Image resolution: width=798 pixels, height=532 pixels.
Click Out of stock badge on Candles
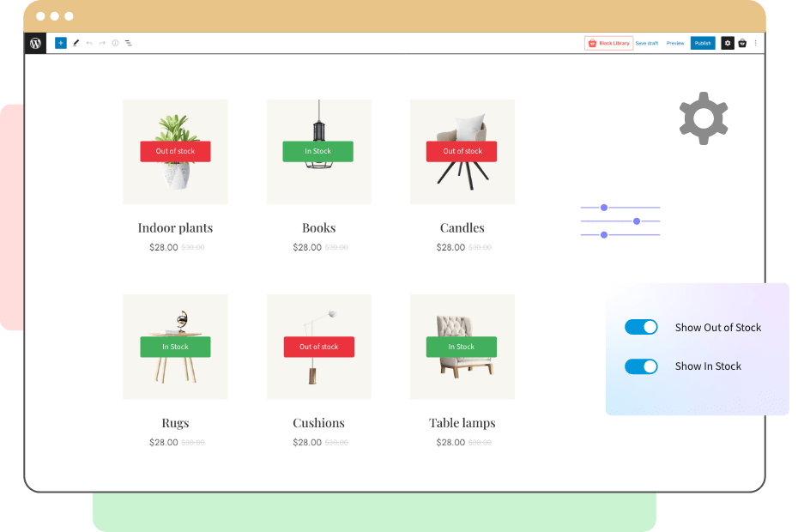pos(462,151)
